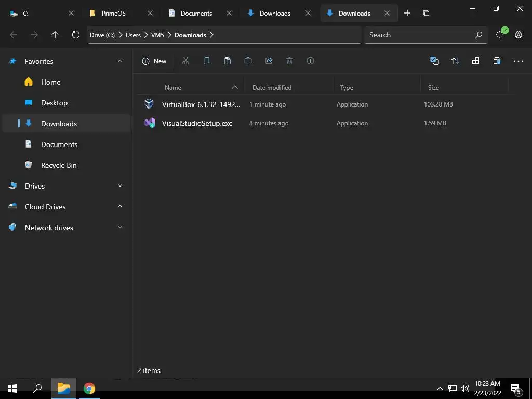This screenshot has width=532, height=399.
Task: Collapse the Favorites section chevron
Action: [x=120, y=61]
